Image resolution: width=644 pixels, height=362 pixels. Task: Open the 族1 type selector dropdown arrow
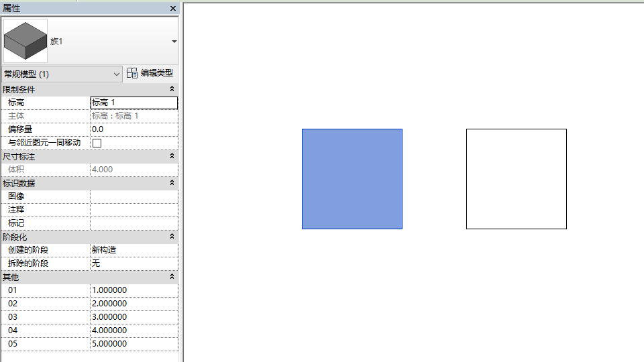(x=174, y=42)
